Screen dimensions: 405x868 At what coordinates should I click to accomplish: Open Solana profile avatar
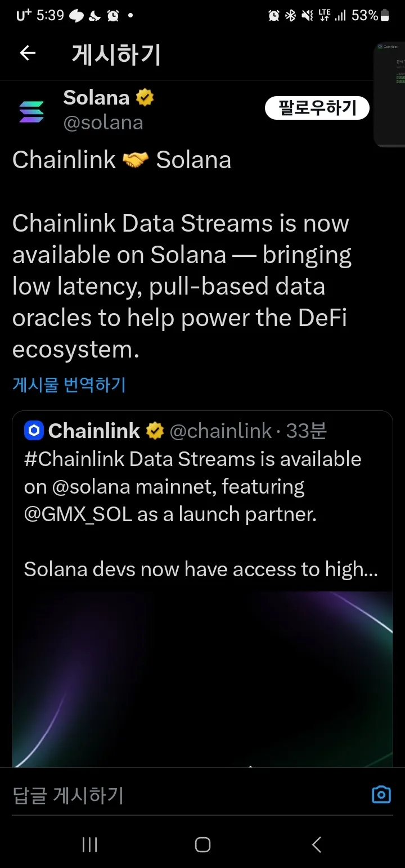31,111
